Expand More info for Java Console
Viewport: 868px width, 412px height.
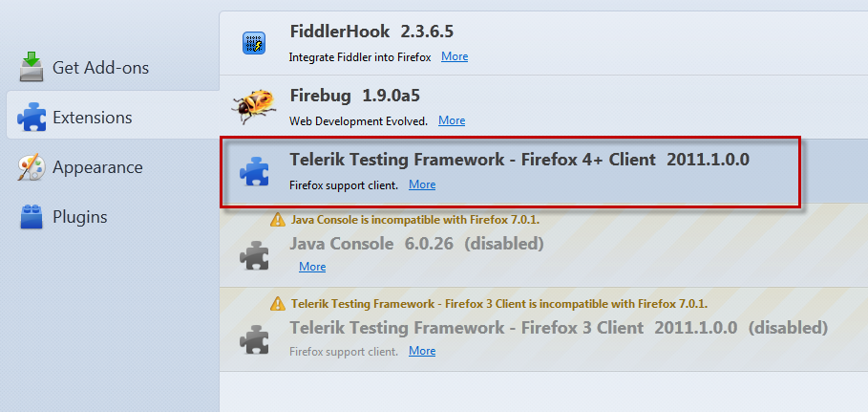pyautogui.click(x=312, y=267)
